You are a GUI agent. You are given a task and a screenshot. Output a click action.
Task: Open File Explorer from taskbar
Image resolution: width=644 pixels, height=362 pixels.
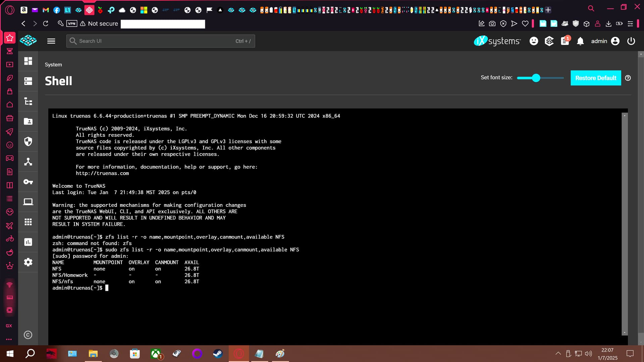[93, 354]
